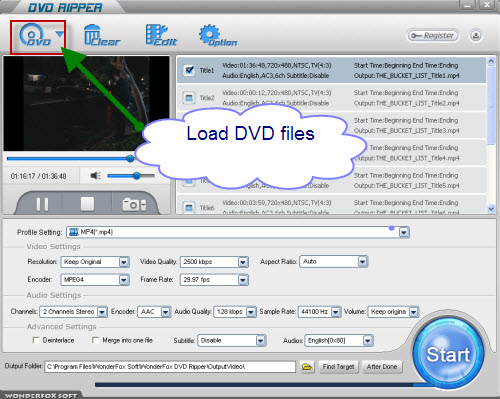Uncheck the Title1 checkbox
The image size is (500, 399).
click(189, 70)
